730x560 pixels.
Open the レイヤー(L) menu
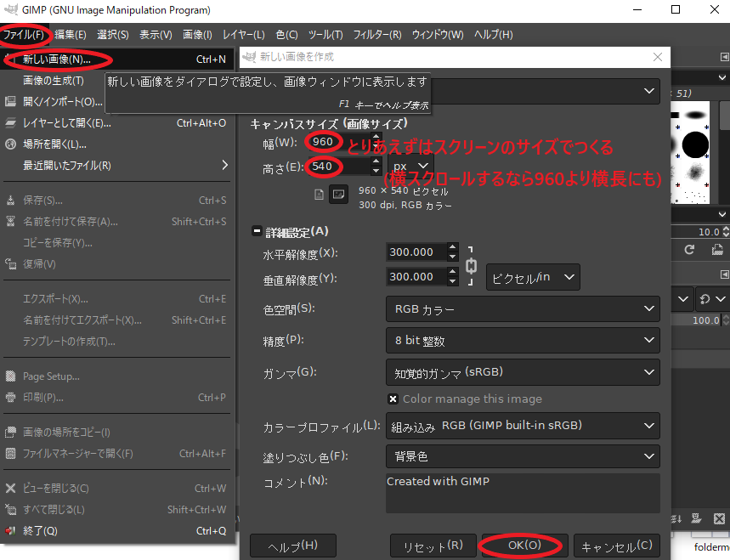click(244, 35)
